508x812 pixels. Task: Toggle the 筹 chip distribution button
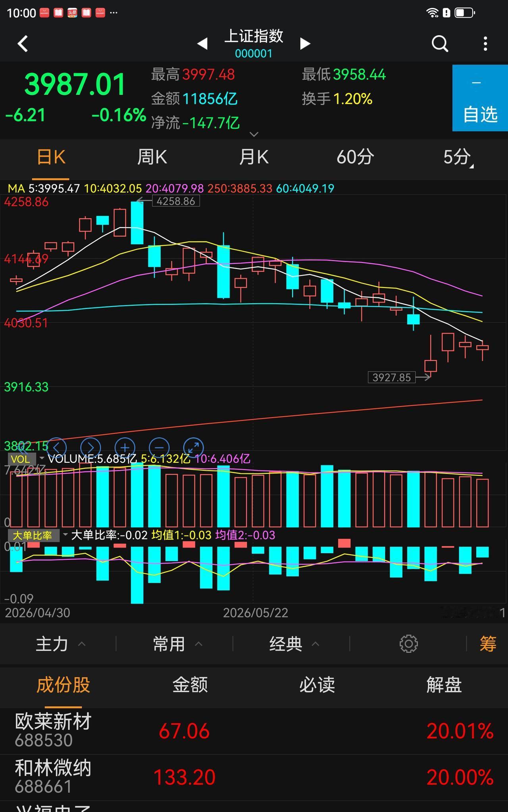point(488,644)
